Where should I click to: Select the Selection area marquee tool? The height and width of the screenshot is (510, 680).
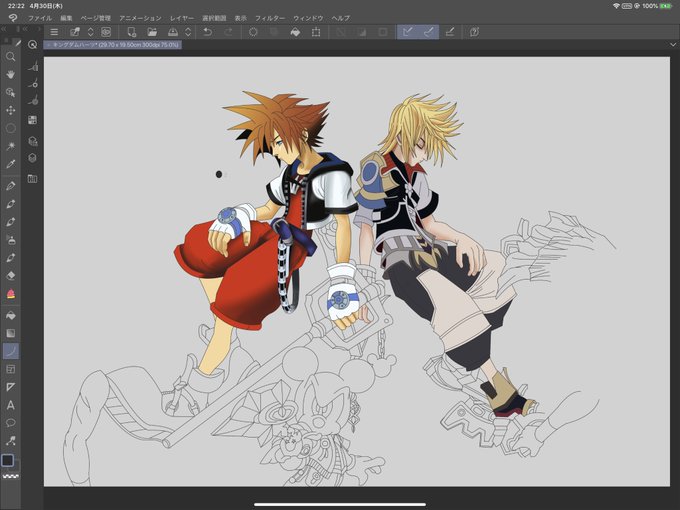(10, 128)
